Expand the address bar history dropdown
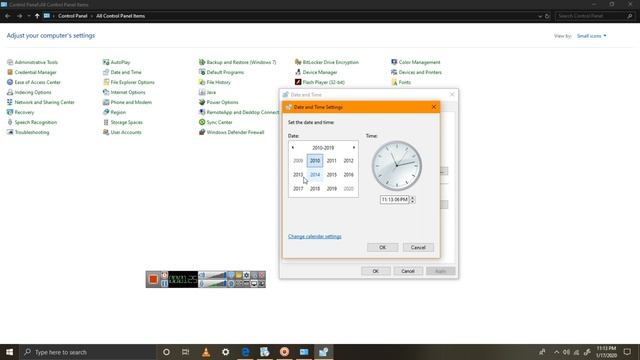The image size is (640, 360). pos(540,16)
